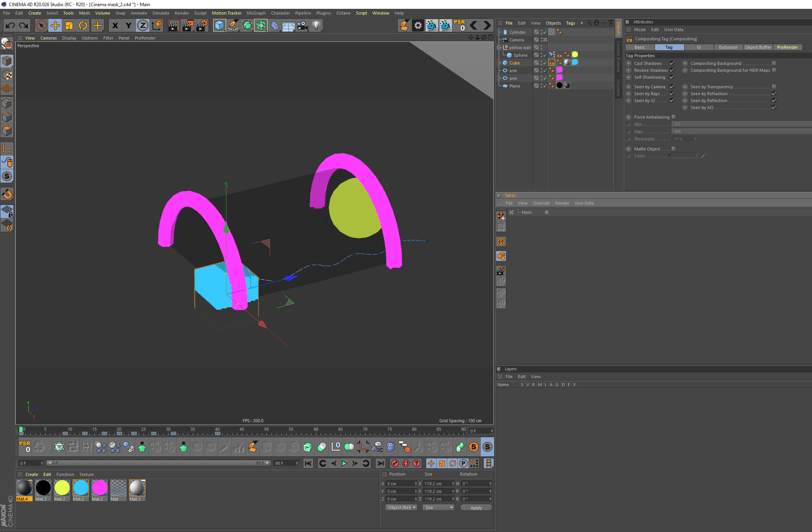Toggle the Seen by Transparency checkbox
This screenshot has height=532, width=812.
(x=774, y=87)
